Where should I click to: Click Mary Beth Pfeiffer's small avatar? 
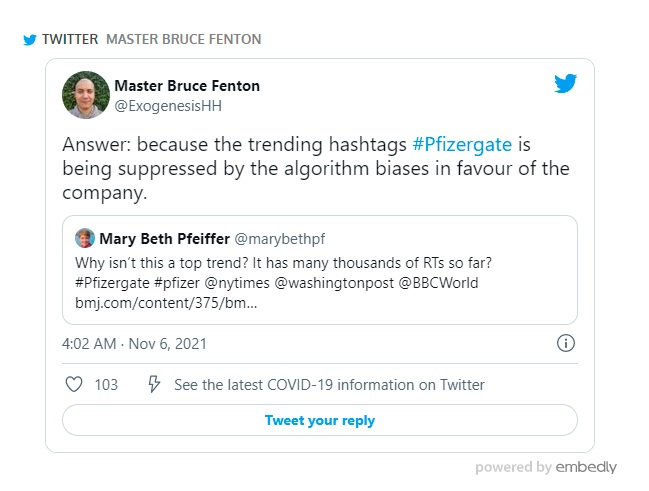click(85, 239)
